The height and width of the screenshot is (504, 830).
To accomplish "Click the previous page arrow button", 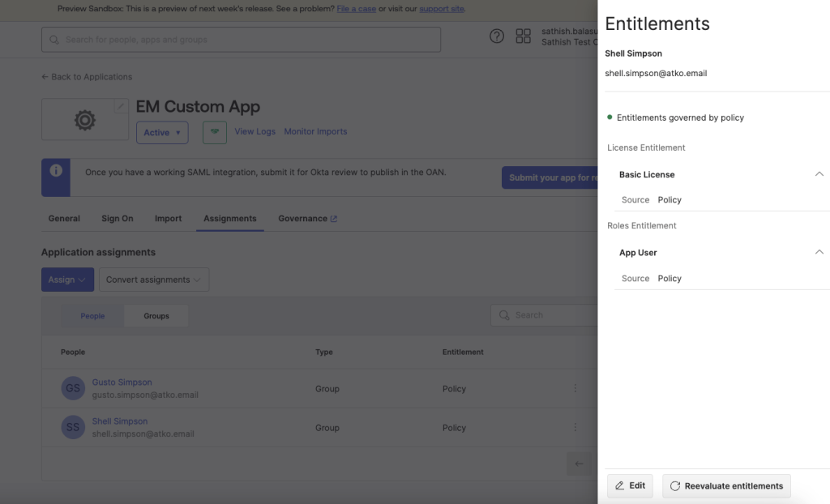I will (x=579, y=463).
